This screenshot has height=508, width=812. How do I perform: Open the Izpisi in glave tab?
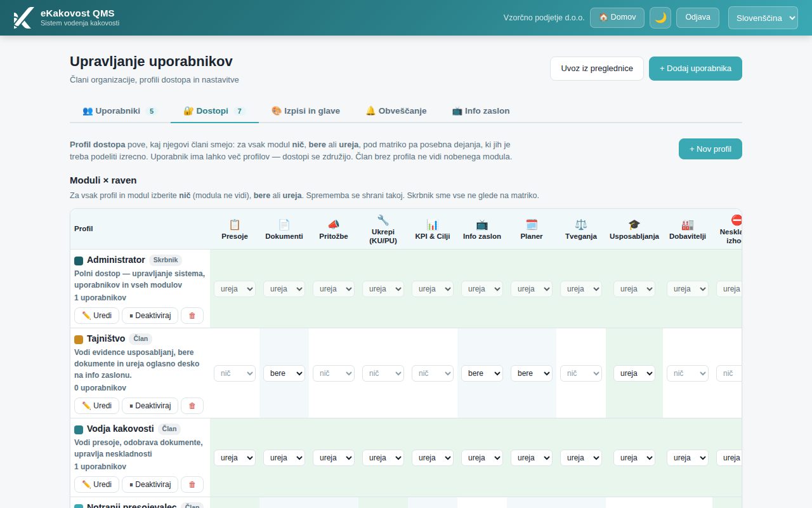tap(306, 110)
